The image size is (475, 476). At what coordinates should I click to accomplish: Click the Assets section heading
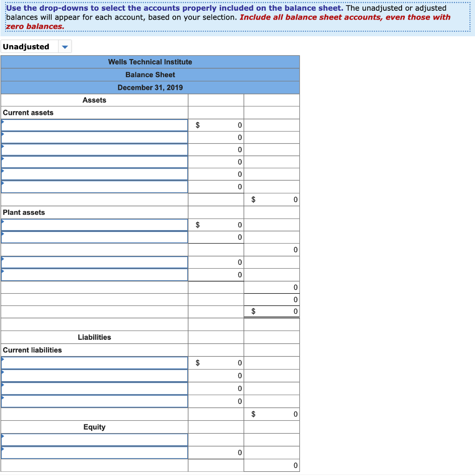pyautogui.click(x=94, y=100)
